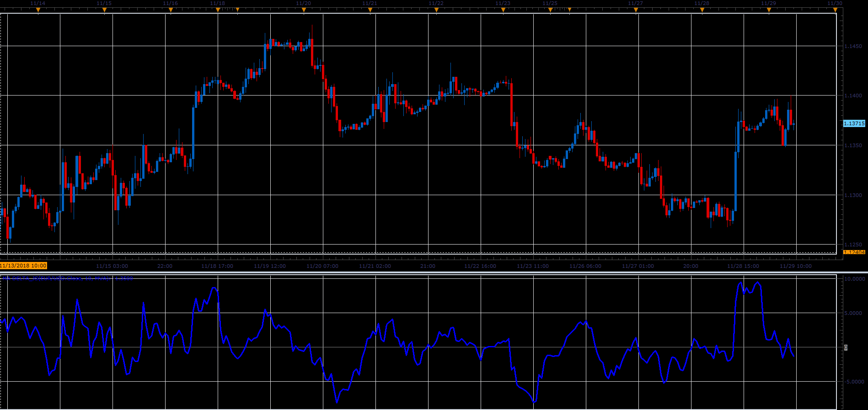Click the orange 11/13/2018 10:00 date label
Viewport: 868px width, 410px height.
click(23, 266)
